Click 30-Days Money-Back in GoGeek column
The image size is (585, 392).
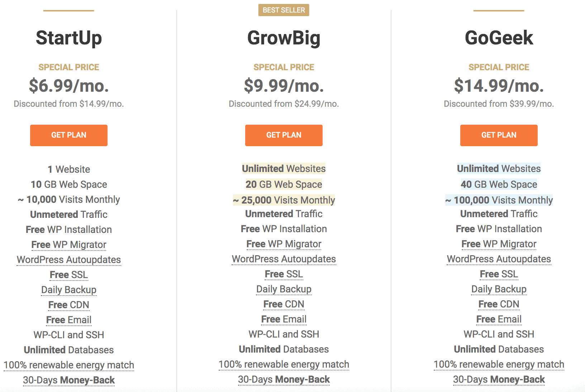click(x=499, y=379)
